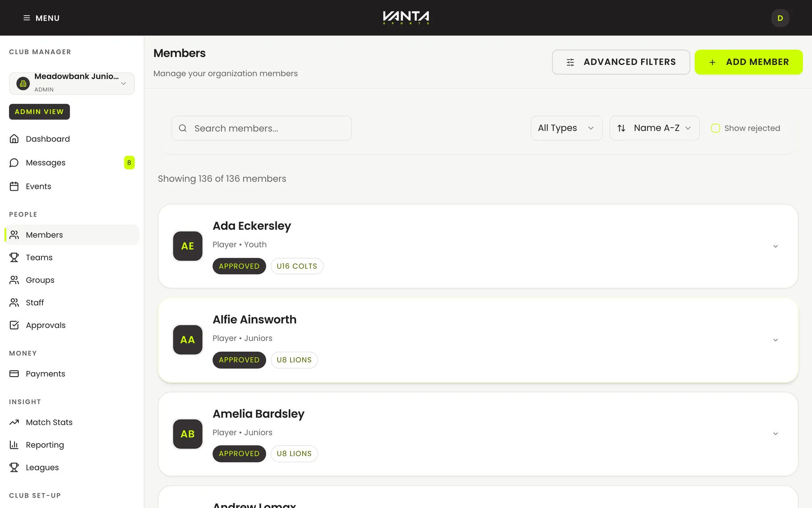
Task: Open the Ada Eckersley member name
Action: tap(252, 226)
